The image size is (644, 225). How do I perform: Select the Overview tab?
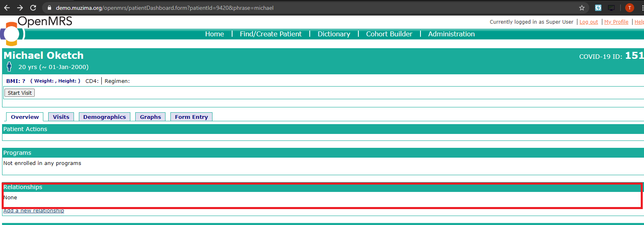pos(25,117)
